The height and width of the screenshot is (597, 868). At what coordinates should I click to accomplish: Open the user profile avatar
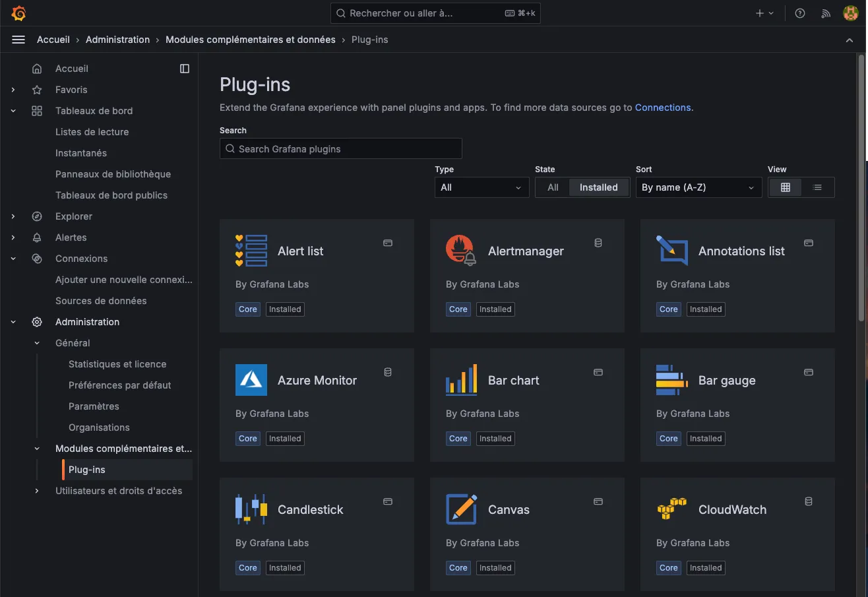(x=850, y=13)
